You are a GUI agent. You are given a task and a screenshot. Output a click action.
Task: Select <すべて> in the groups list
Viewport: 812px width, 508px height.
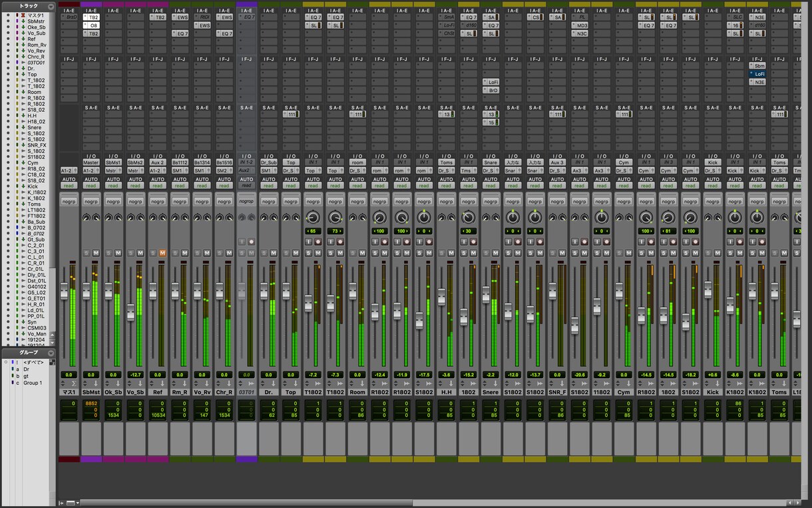pyautogui.click(x=33, y=362)
